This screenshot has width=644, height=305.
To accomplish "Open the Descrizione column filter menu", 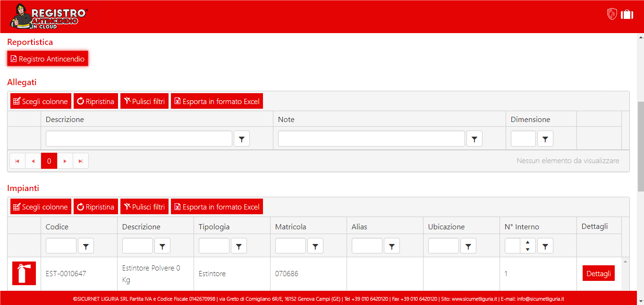I will point(242,138).
